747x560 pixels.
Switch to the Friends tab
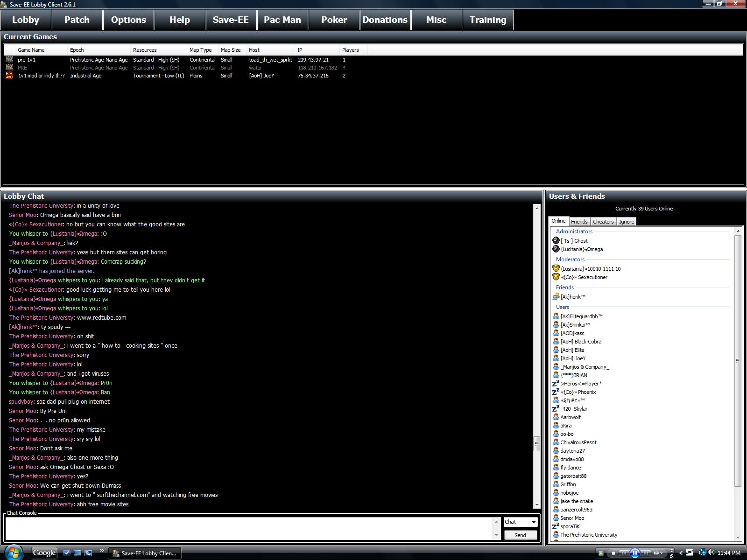coord(579,222)
